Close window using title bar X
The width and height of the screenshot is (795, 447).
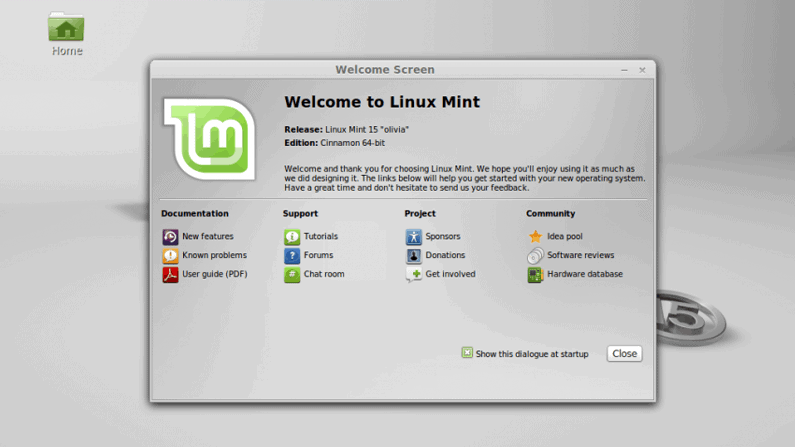642,70
